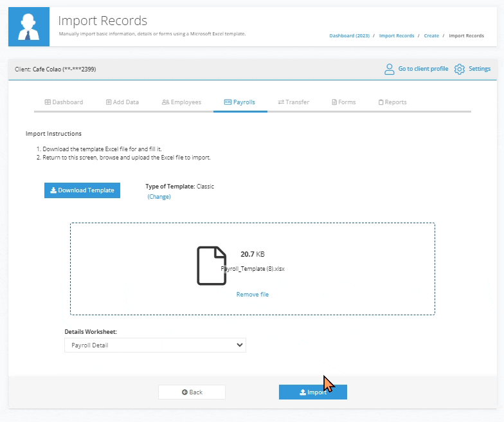Click the Payroll_Template (8).xlsx file name
The height and width of the screenshot is (422, 504).
coord(253,269)
